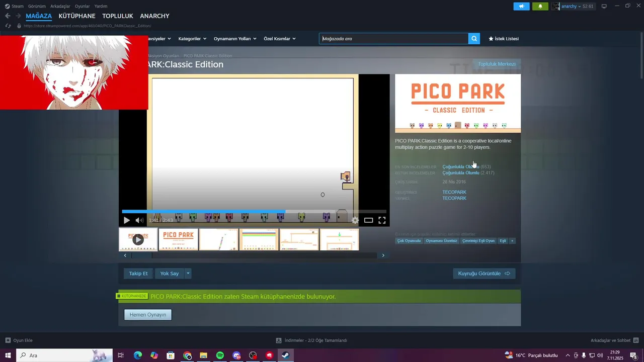
Task: Switch to the MAĞAZA tab
Action: 39,16
